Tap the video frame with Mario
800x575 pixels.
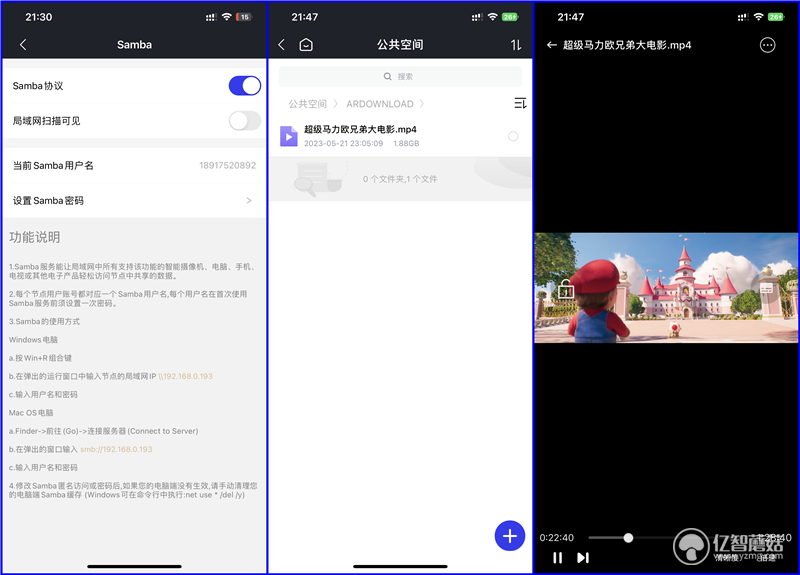tap(666, 288)
